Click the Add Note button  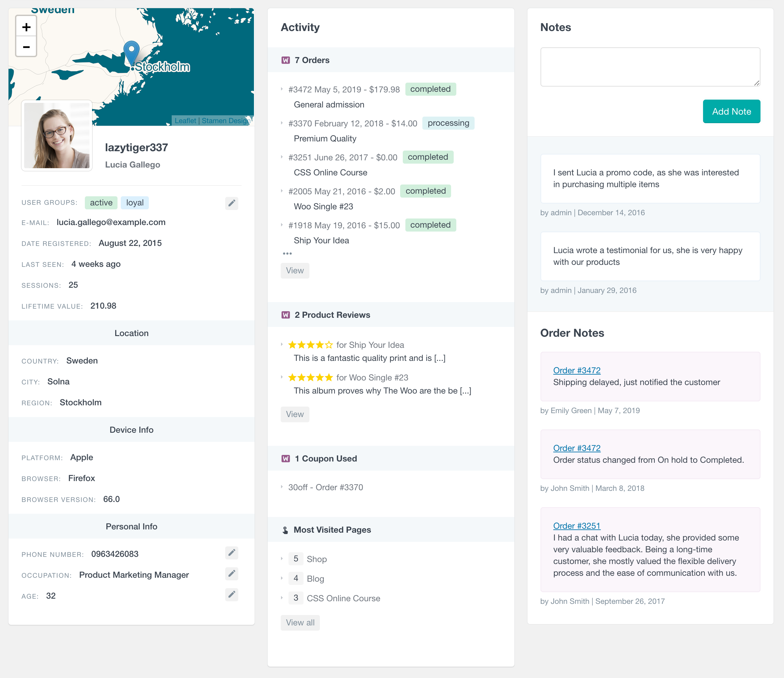(x=731, y=111)
